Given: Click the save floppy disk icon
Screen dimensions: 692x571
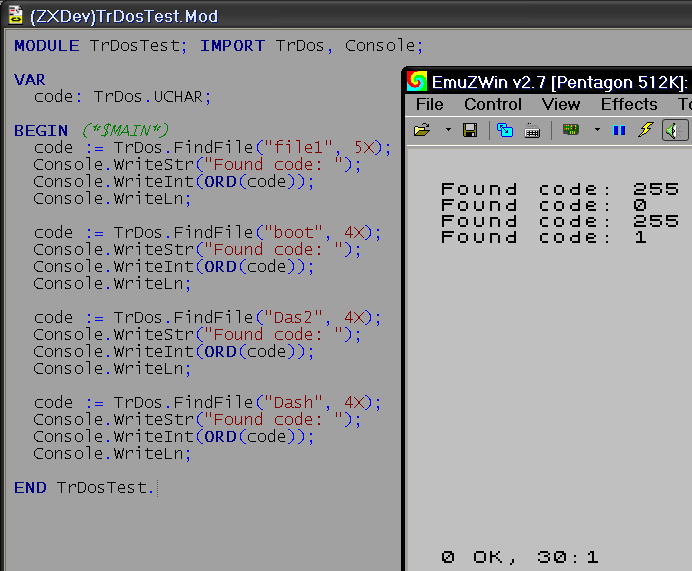Looking at the screenshot, I should (x=470, y=130).
